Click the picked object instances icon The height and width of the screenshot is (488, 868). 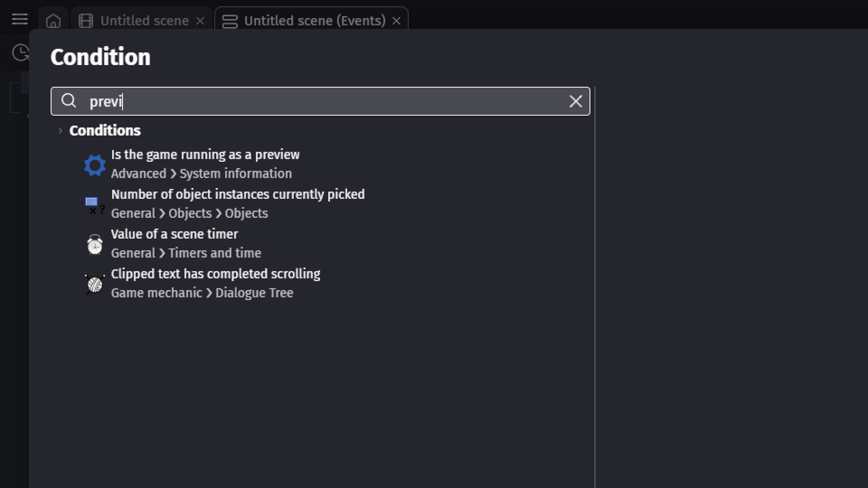click(x=95, y=205)
